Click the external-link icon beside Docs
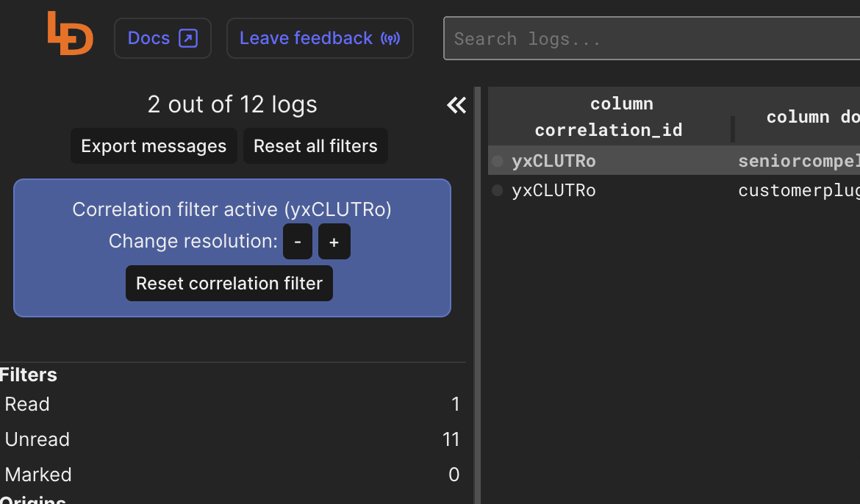Image resolution: width=860 pixels, height=504 pixels. [x=189, y=38]
